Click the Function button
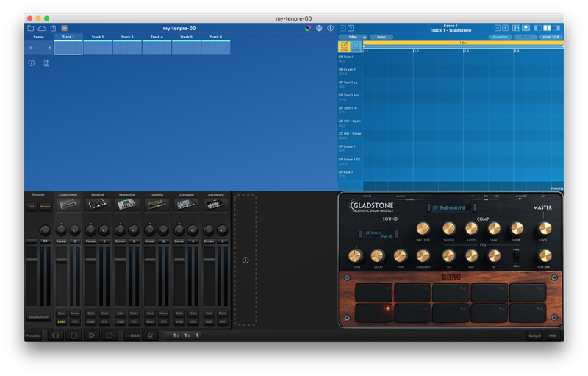 pos(34,336)
